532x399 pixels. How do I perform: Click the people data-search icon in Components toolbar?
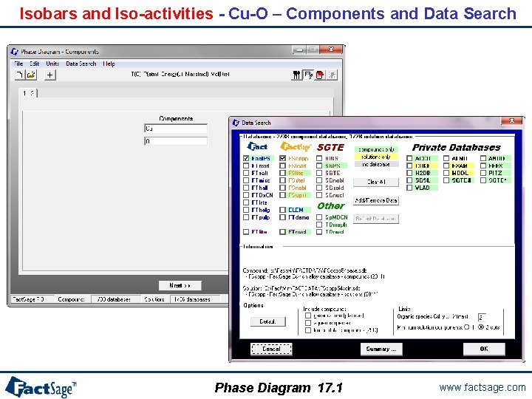click(297, 75)
